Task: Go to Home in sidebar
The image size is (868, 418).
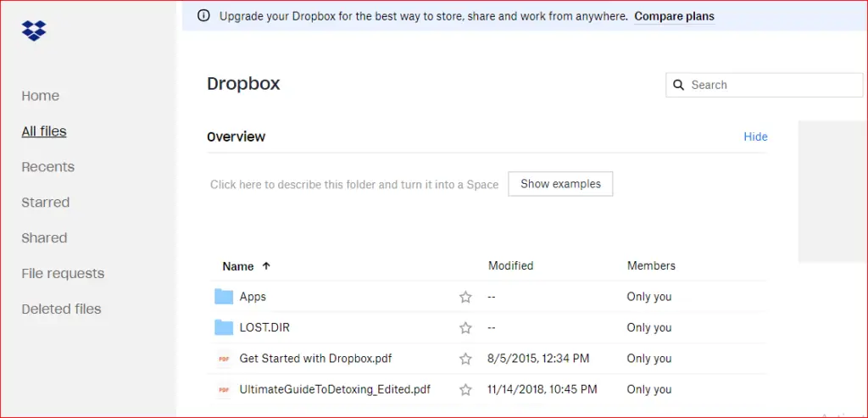Action: [x=41, y=96]
